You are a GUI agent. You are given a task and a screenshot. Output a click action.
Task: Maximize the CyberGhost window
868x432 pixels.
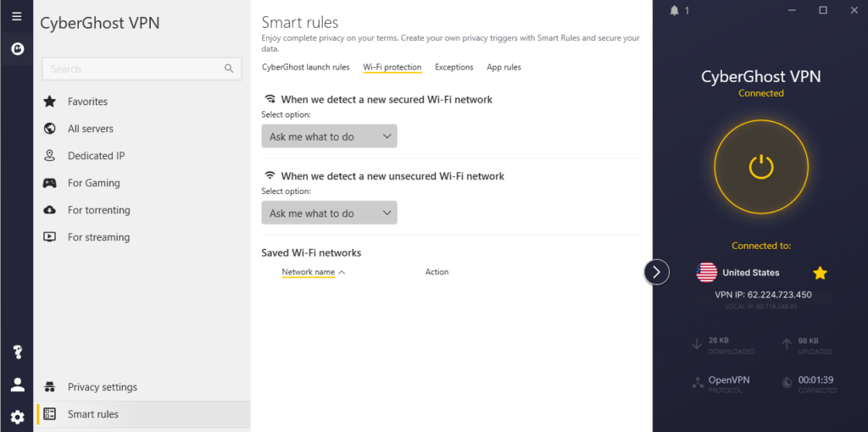pos(823,10)
